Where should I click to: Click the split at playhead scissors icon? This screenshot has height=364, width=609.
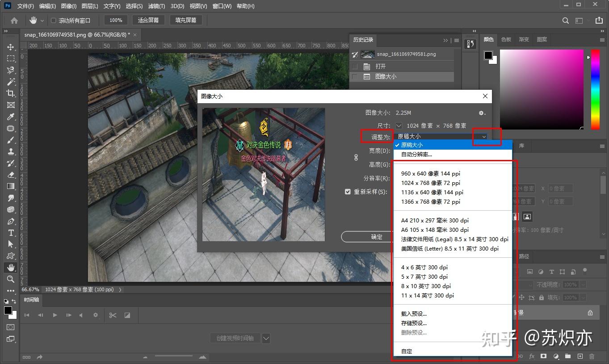[113, 315]
